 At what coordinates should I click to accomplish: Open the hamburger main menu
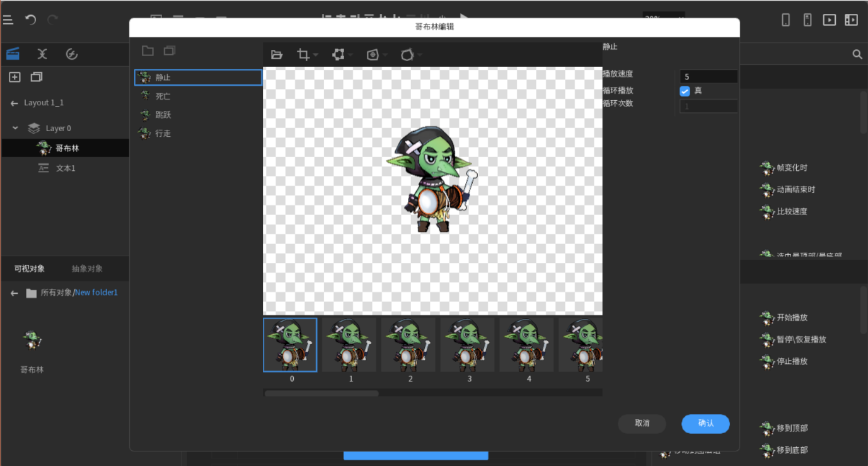(8, 20)
